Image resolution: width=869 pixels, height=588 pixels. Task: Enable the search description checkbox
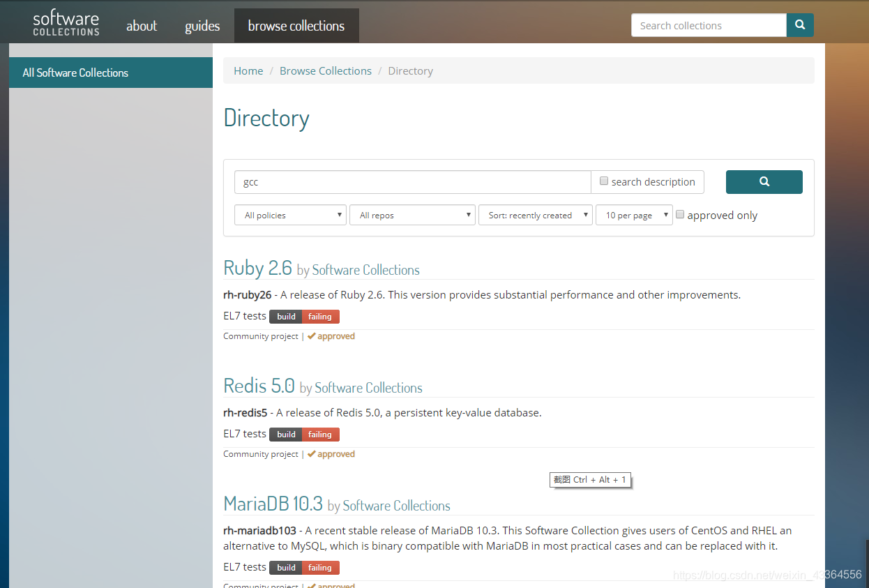(604, 181)
